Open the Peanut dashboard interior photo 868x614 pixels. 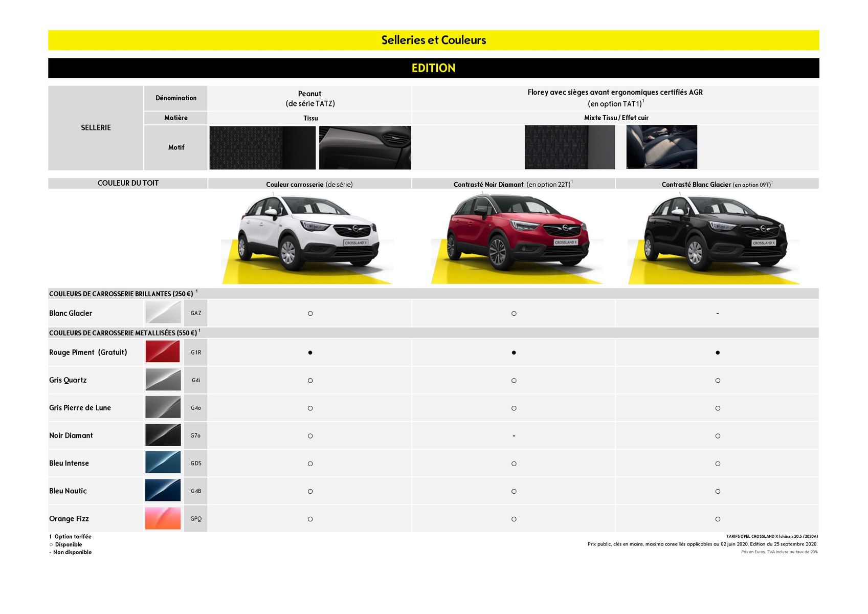(x=365, y=148)
